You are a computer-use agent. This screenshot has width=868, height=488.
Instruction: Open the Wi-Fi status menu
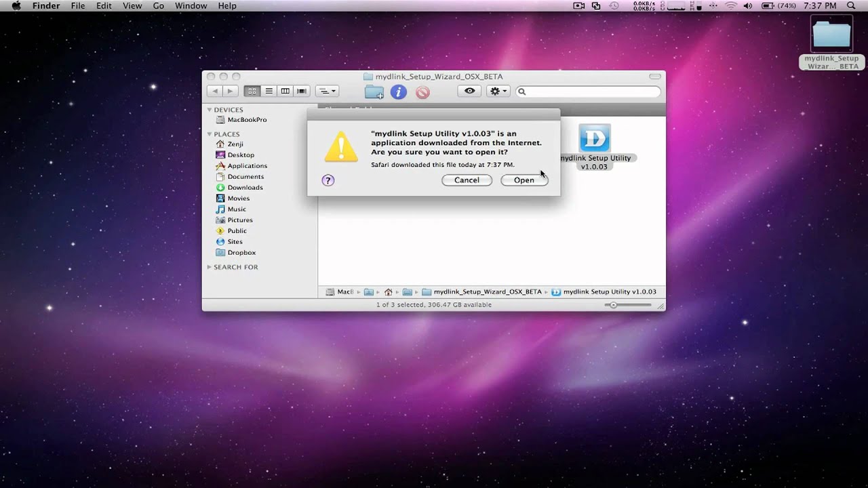tap(730, 6)
